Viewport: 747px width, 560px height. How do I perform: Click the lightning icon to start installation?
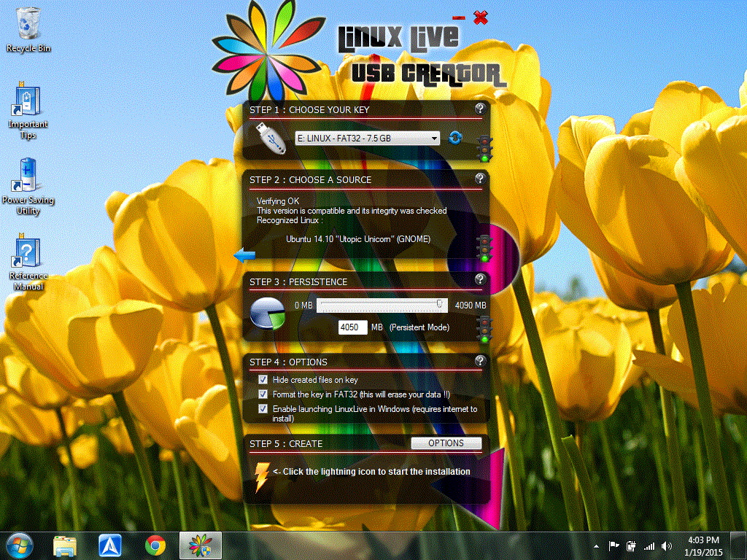(262, 477)
